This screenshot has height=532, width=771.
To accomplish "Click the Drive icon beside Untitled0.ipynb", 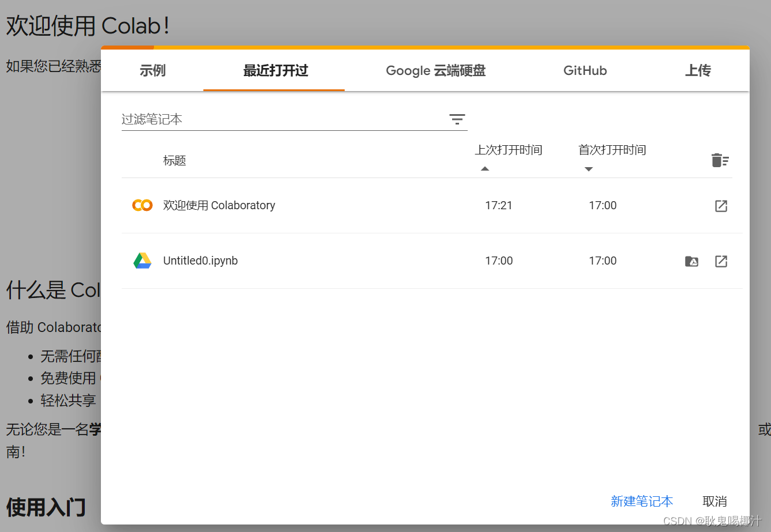I will click(x=142, y=261).
